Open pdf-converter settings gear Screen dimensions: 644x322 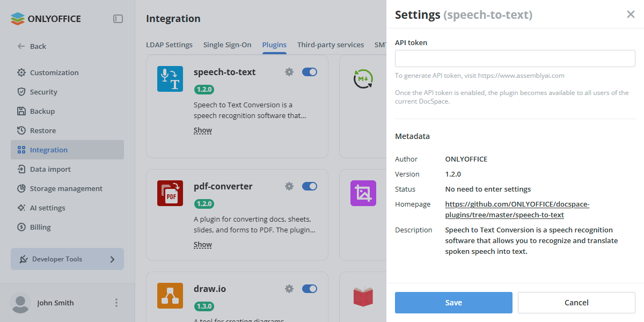(x=289, y=186)
